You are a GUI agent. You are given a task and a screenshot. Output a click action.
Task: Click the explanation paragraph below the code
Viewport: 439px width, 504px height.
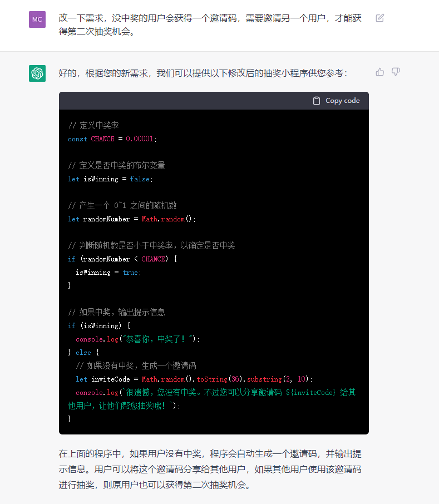(210, 469)
